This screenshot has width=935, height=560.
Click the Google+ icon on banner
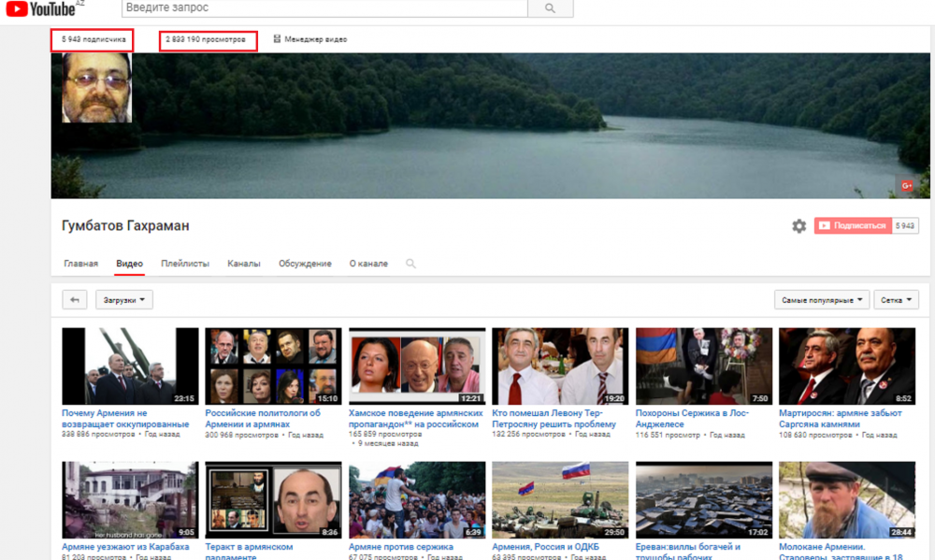(x=905, y=185)
